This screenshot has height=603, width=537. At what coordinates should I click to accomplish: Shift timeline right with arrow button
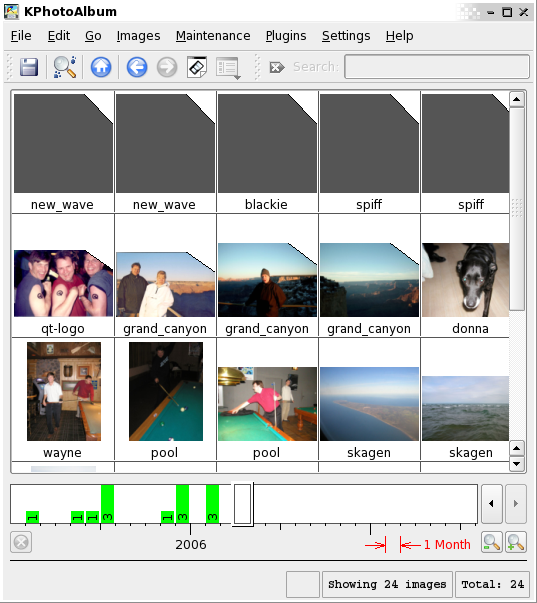pos(516,503)
